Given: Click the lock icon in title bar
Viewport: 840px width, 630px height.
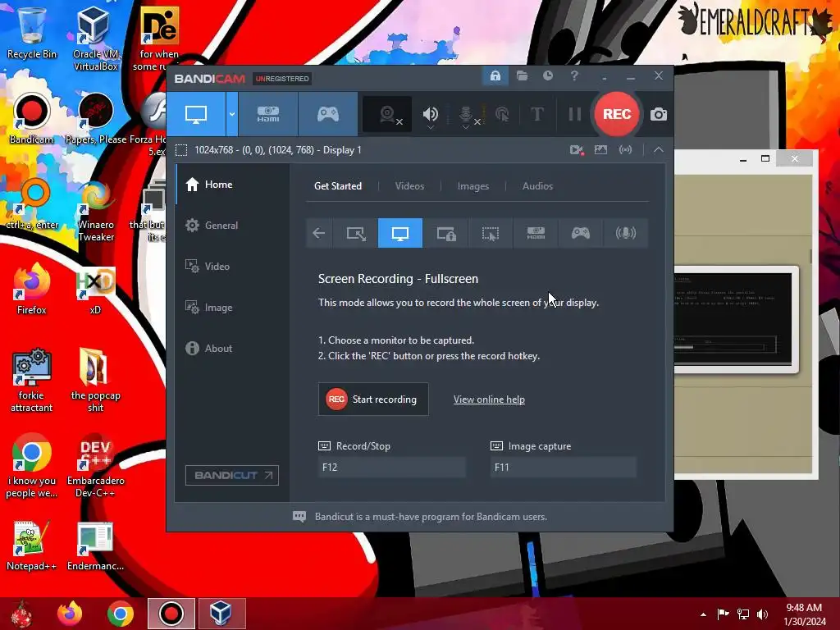Looking at the screenshot, I should 495,76.
